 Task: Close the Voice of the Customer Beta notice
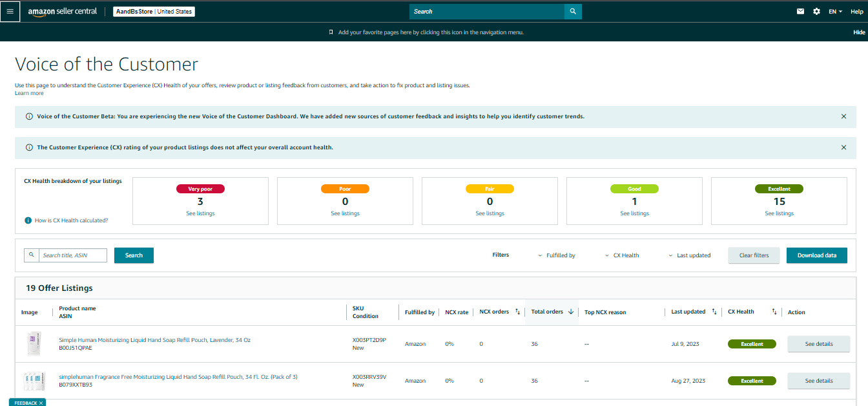click(843, 116)
